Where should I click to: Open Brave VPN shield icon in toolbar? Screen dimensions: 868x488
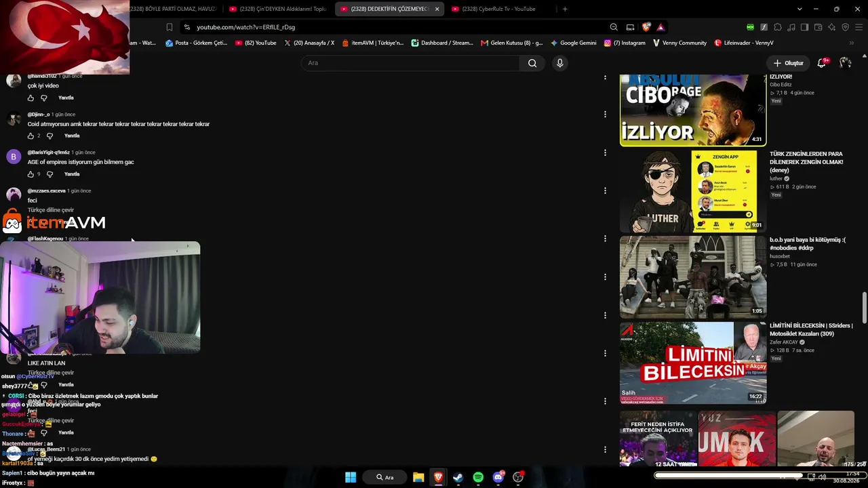click(846, 27)
